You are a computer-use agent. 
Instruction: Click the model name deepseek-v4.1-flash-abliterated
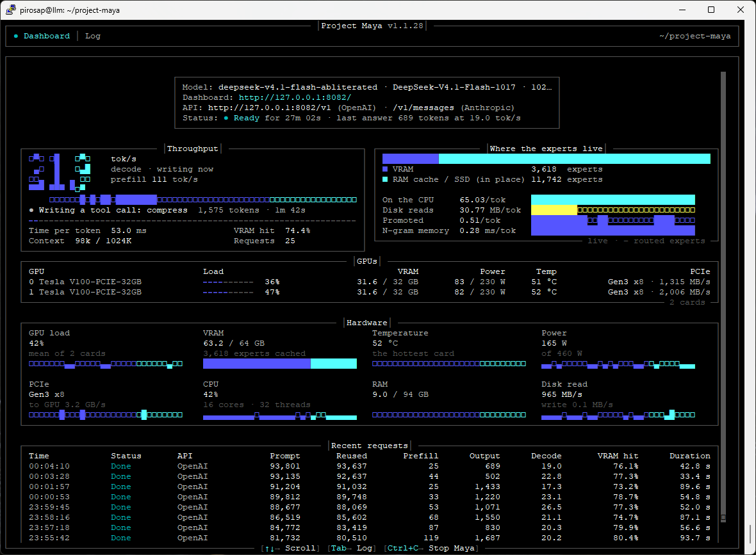(298, 87)
